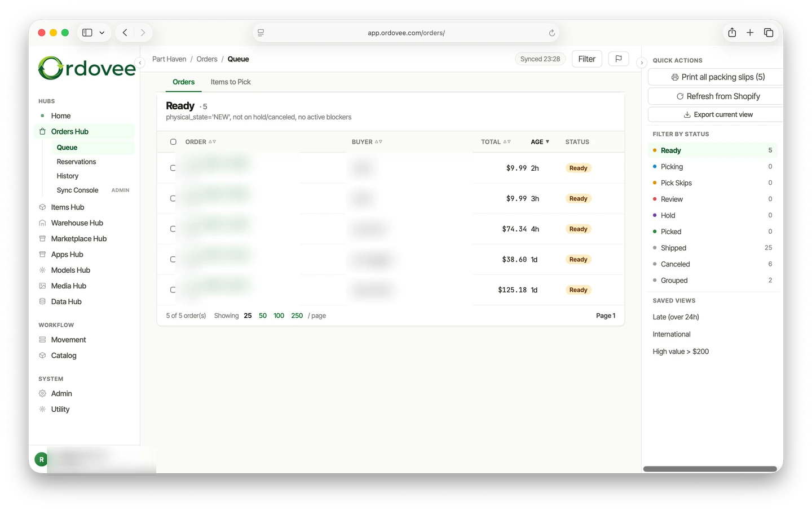
Task: Click the download icon on Export current view
Action: (687, 114)
